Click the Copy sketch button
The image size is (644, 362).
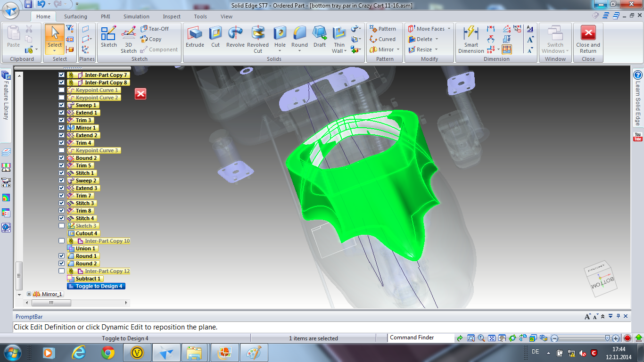(x=151, y=39)
